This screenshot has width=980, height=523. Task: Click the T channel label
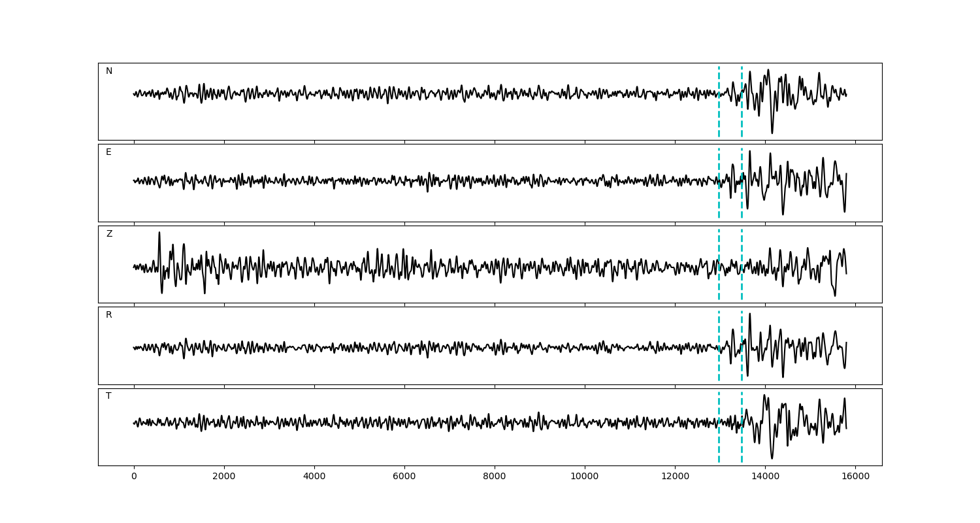[x=108, y=396]
